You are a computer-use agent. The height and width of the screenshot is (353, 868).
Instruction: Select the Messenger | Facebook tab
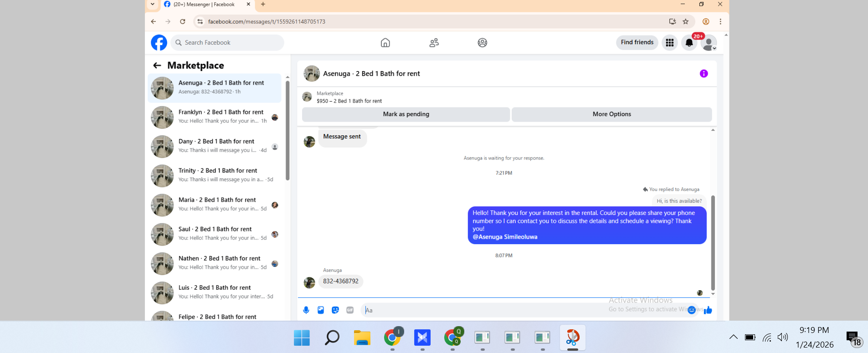pyautogui.click(x=207, y=5)
